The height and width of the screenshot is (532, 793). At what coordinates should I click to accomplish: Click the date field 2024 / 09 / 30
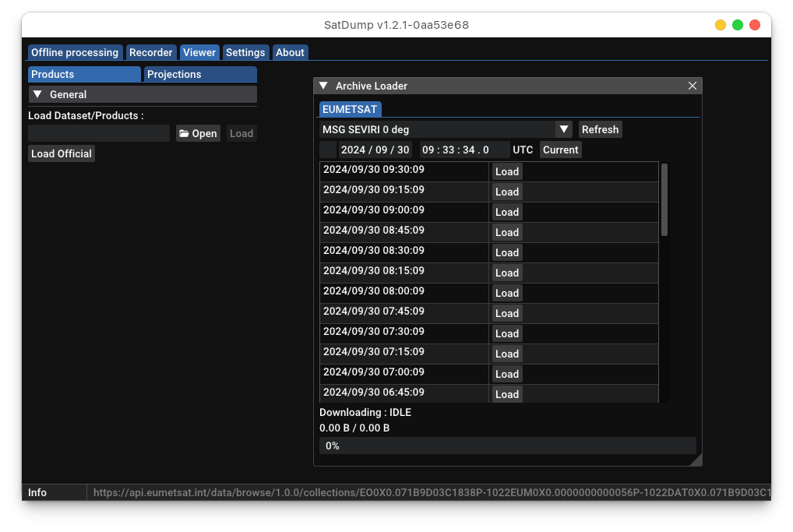pos(375,150)
